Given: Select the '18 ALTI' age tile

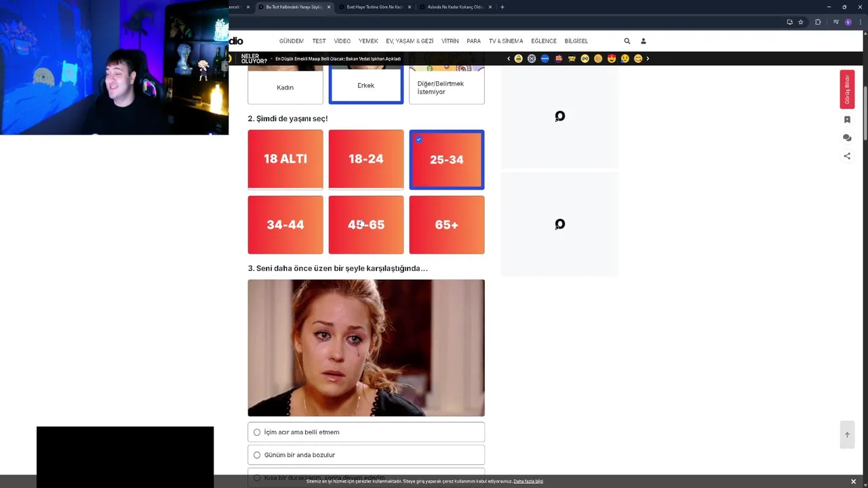Looking at the screenshot, I should pos(285,159).
